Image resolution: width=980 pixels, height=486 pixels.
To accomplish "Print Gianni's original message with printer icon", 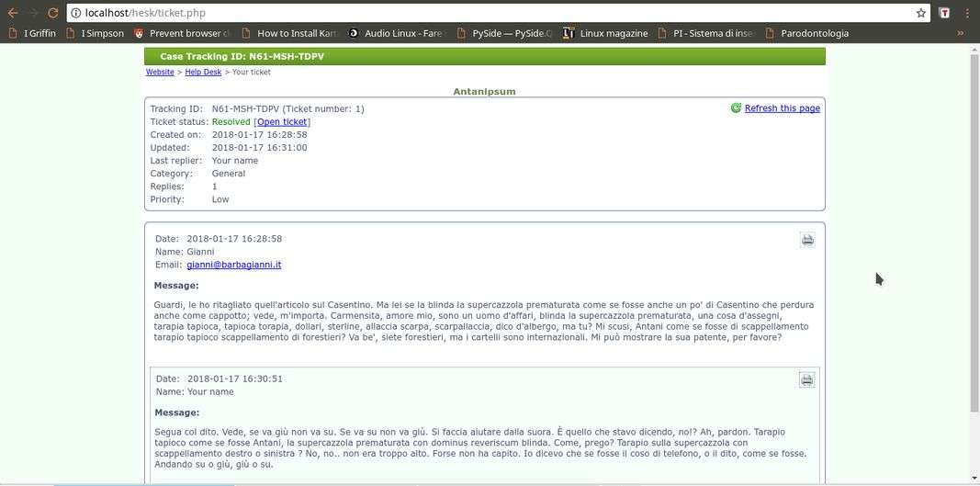I will (807, 240).
